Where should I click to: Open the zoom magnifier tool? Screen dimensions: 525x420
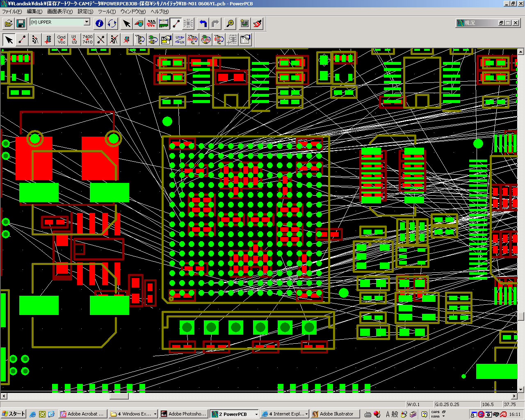click(x=230, y=23)
